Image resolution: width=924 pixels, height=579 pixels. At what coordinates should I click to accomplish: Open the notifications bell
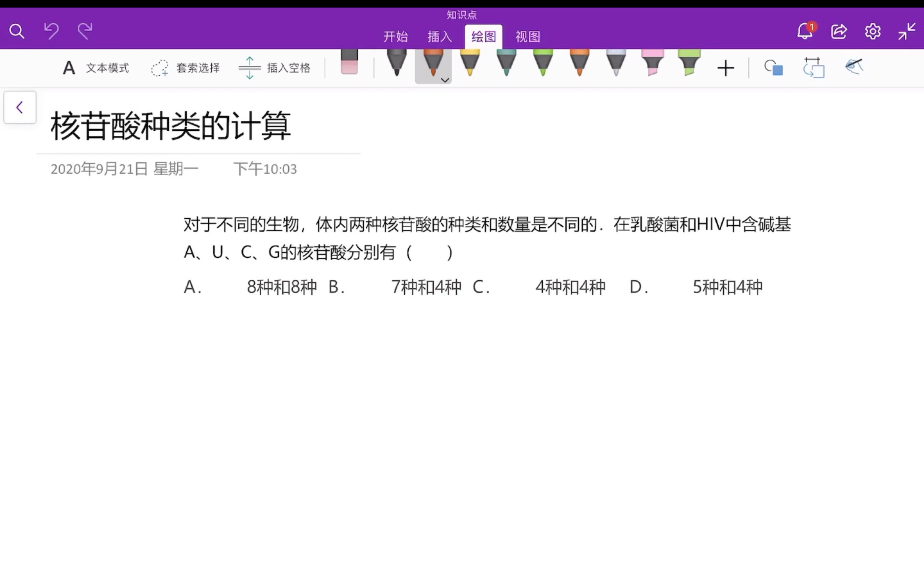805,31
